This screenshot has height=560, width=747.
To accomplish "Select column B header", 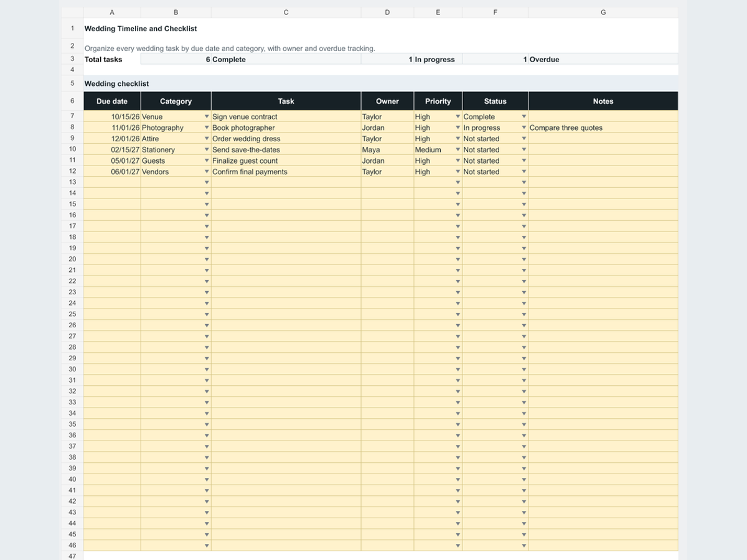I will point(176,12).
